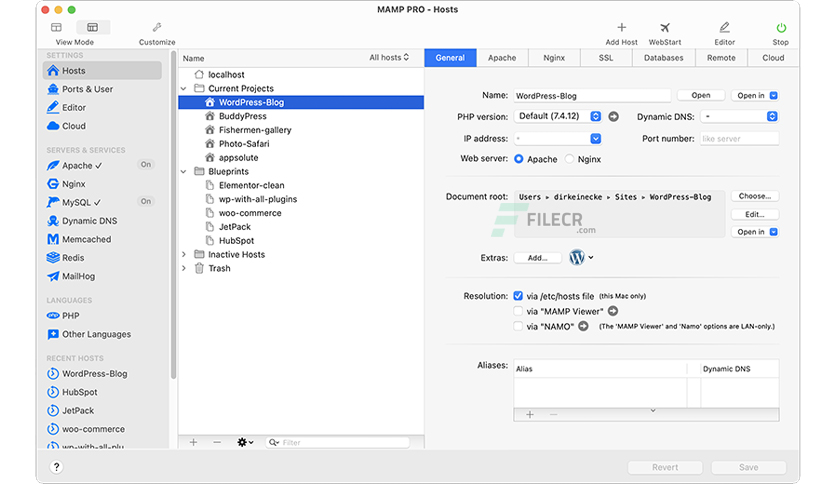Switch to Remote tab
Image resolution: width=836 pixels, height=484 pixels.
[x=721, y=58]
